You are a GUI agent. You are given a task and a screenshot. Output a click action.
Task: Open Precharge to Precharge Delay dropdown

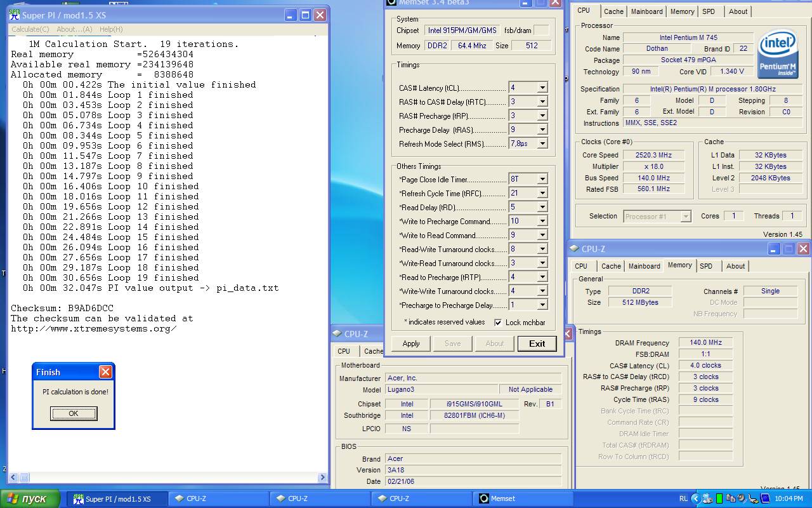[x=542, y=305]
